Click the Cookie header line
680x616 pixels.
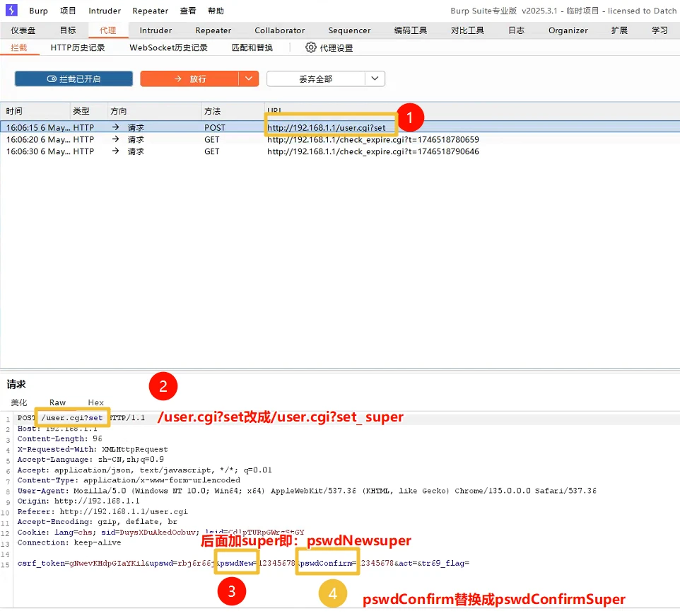tap(160, 533)
